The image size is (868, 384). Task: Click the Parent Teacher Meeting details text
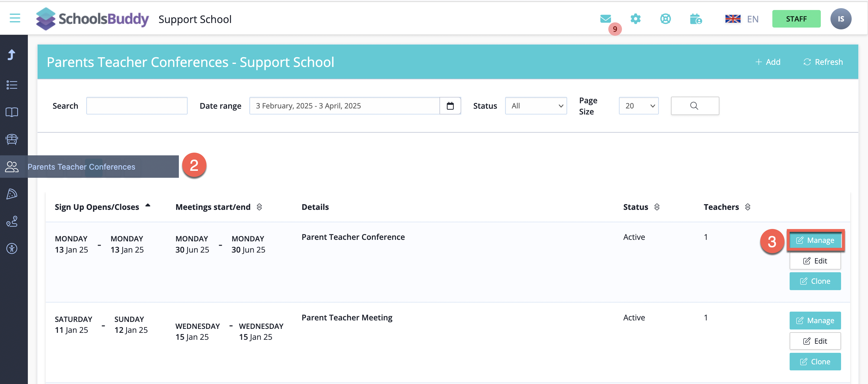pyautogui.click(x=347, y=318)
